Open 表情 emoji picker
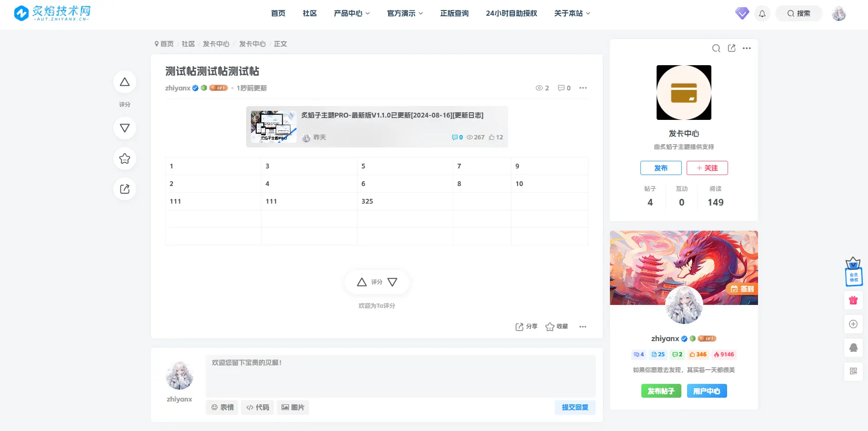 point(223,407)
